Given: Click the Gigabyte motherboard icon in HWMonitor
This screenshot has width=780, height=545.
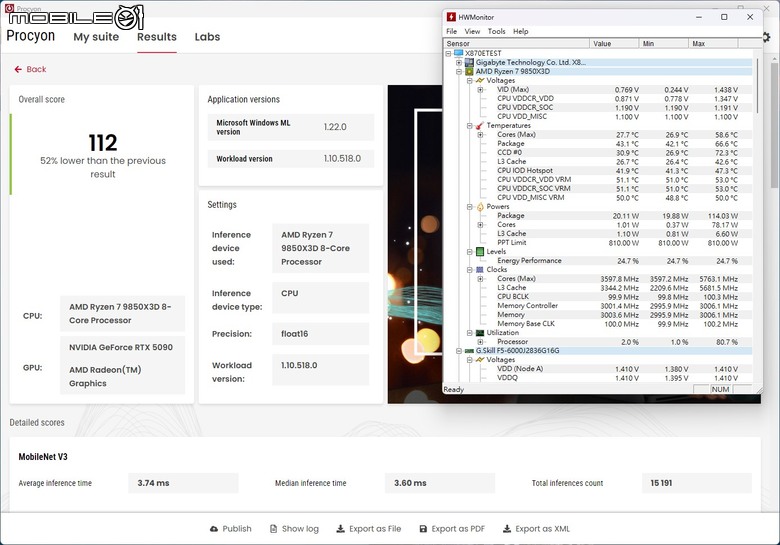Looking at the screenshot, I should 469,62.
